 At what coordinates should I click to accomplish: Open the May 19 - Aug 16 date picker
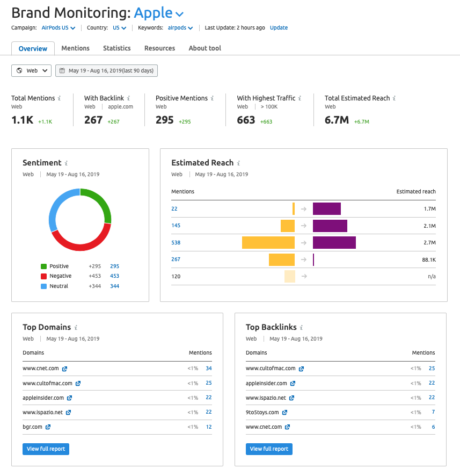tap(106, 71)
